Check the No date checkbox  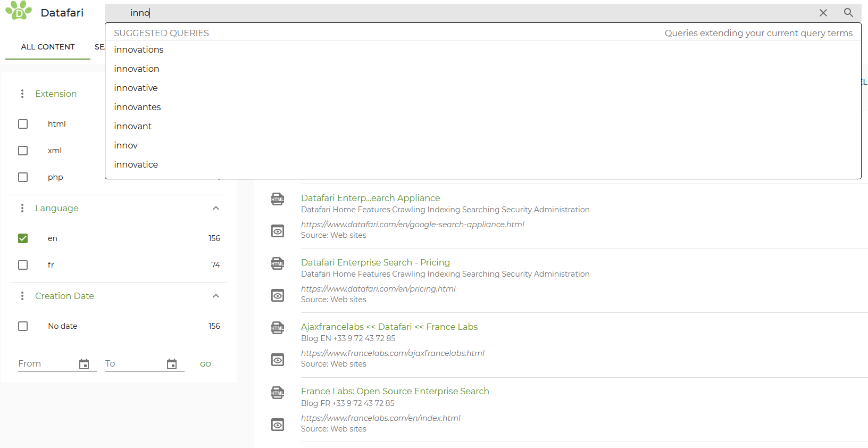[23, 326]
